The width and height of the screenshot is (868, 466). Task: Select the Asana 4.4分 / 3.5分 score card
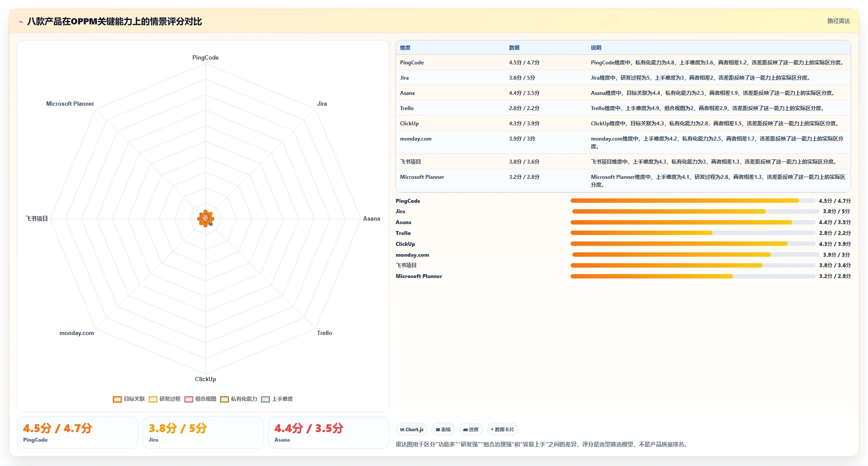pos(329,432)
